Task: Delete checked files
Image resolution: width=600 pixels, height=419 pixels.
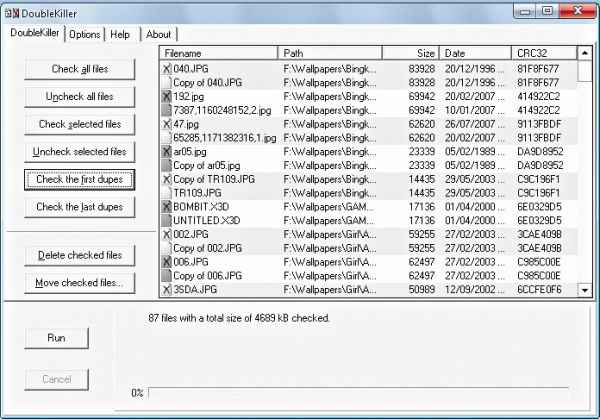Action: [x=80, y=255]
